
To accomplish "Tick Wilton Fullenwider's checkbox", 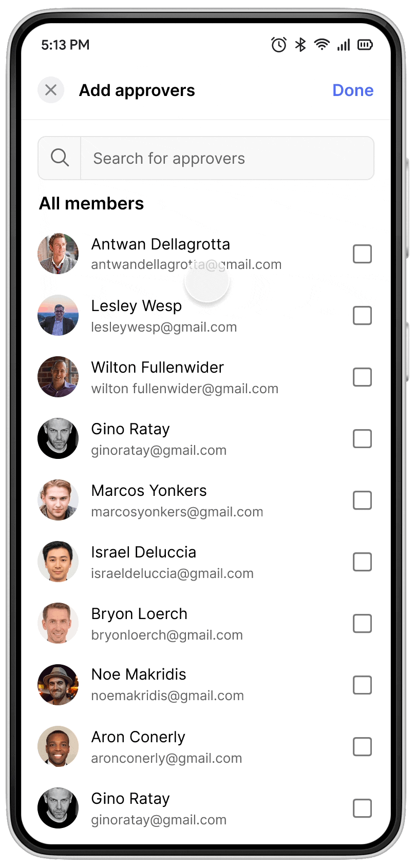I will pyautogui.click(x=362, y=377).
